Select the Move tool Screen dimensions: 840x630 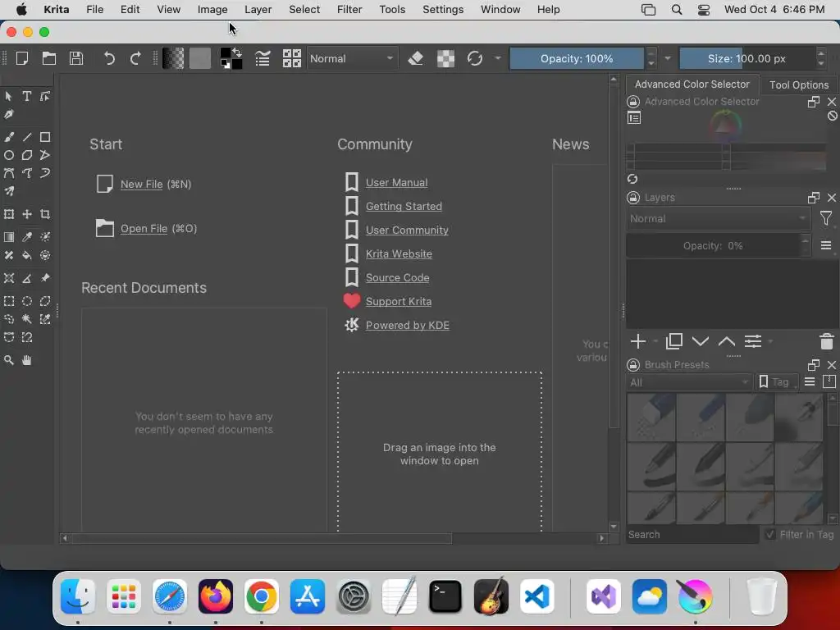click(x=27, y=214)
